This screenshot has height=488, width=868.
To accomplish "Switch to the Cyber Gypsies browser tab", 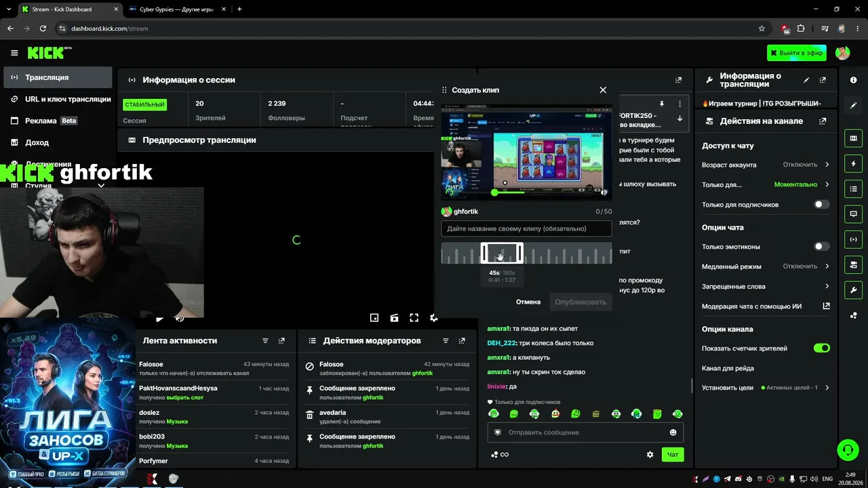I will click(x=178, y=9).
